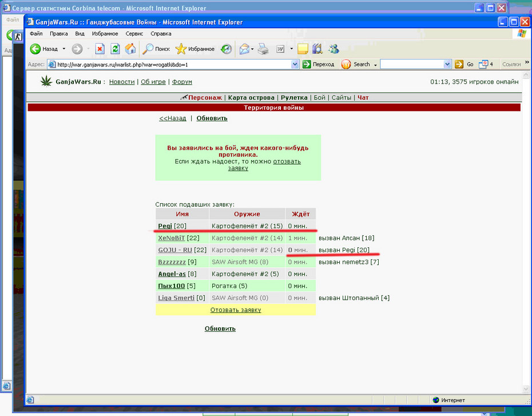Image resolution: width=532 pixels, height=416 pixels.
Task: Click the History clock-arrow toolbar icon
Action: 226,49
